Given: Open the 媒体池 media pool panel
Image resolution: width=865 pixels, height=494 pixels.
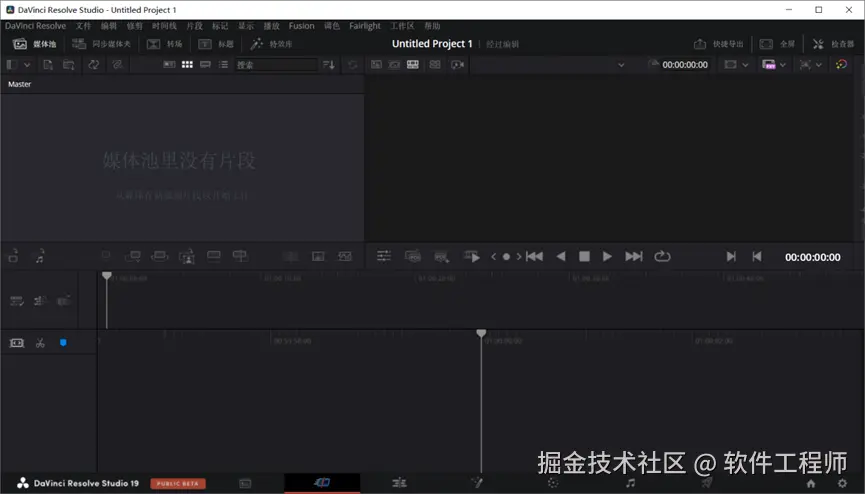Looking at the screenshot, I should [x=34, y=44].
